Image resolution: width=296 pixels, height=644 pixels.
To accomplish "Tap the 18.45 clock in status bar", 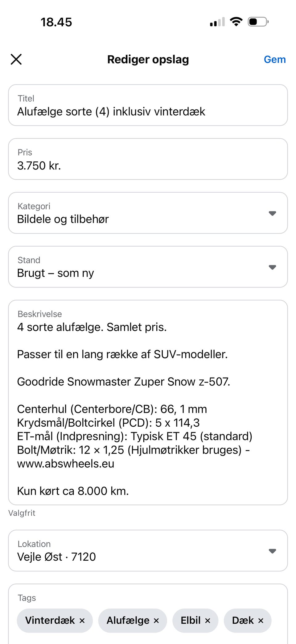I will (56, 22).
